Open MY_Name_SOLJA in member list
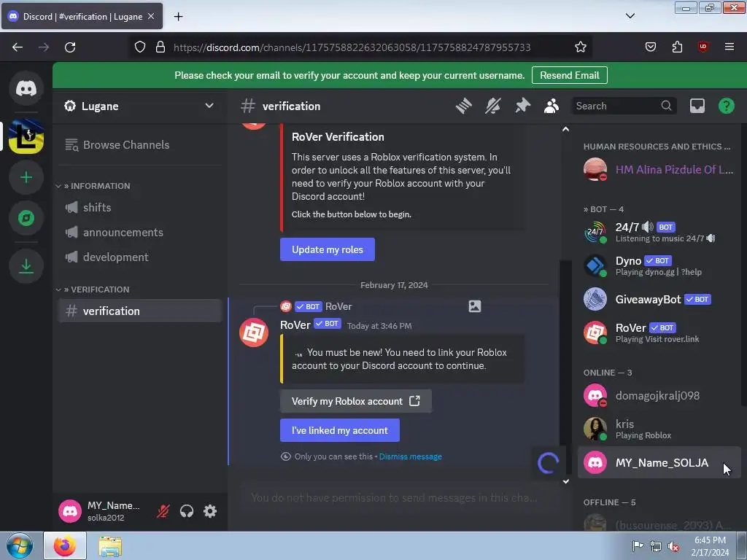Viewport: 747px width, 560px height. point(659,462)
